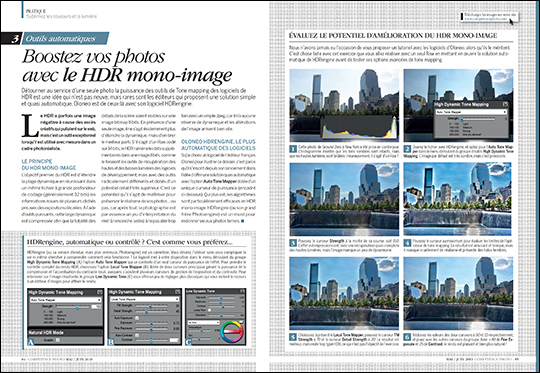Open the Local Tone Mapper dropdown in panel B
This screenshot has height=373, width=540.
tap(145, 299)
